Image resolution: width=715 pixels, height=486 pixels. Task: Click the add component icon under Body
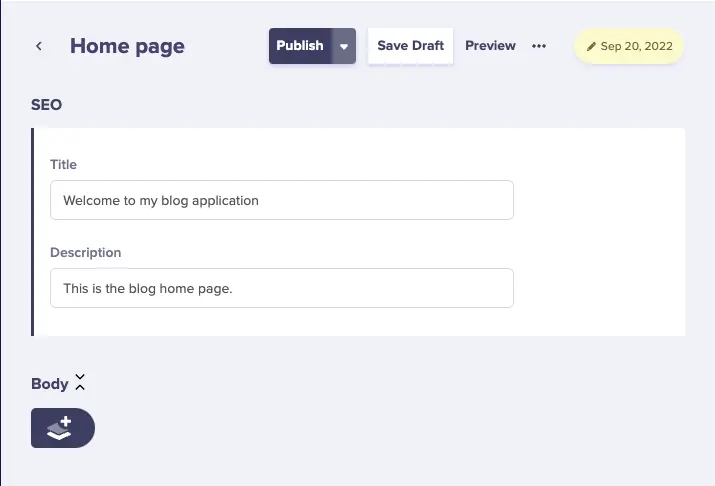(62, 428)
